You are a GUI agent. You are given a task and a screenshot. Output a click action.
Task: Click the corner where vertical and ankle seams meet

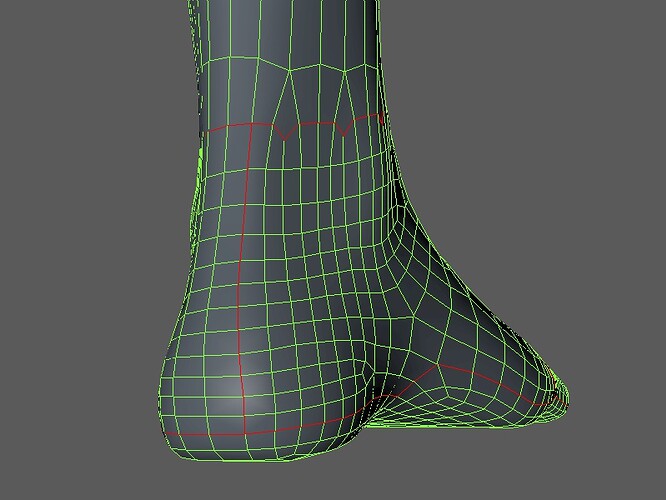pos(251,124)
